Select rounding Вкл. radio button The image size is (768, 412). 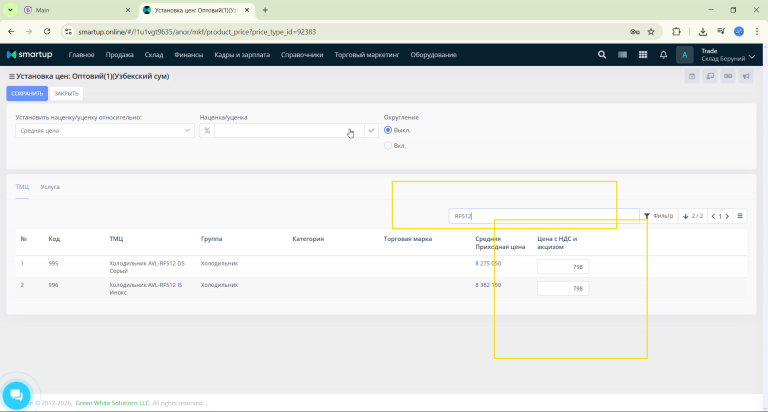pyautogui.click(x=388, y=145)
